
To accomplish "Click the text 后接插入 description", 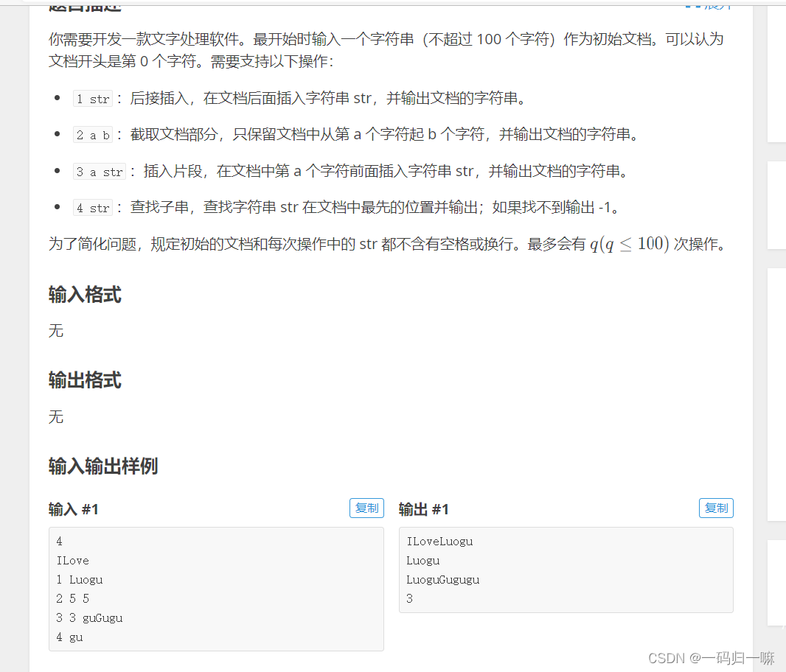I will [x=327, y=98].
